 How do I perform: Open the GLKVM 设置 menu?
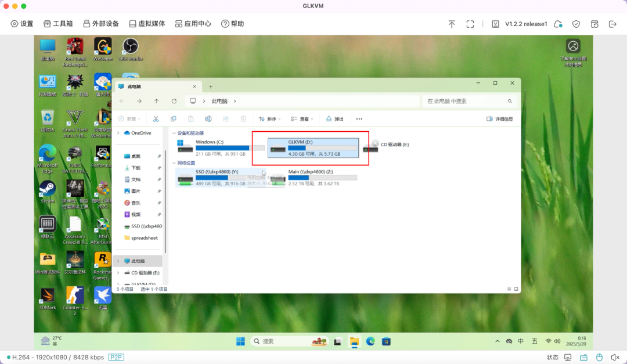click(x=22, y=24)
